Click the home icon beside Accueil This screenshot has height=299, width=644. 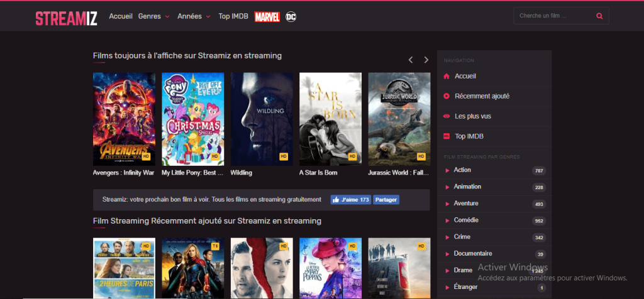tap(447, 76)
